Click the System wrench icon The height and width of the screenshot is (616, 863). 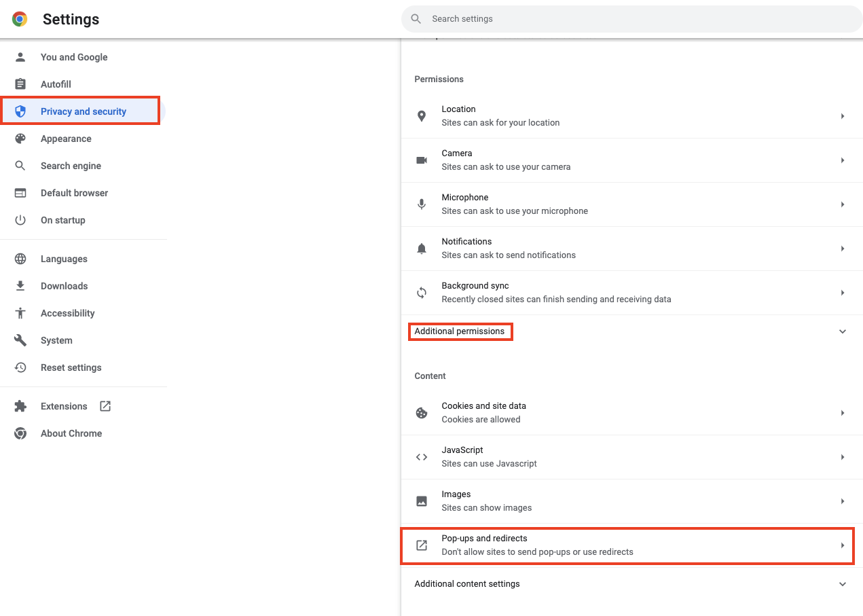(x=20, y=340)
